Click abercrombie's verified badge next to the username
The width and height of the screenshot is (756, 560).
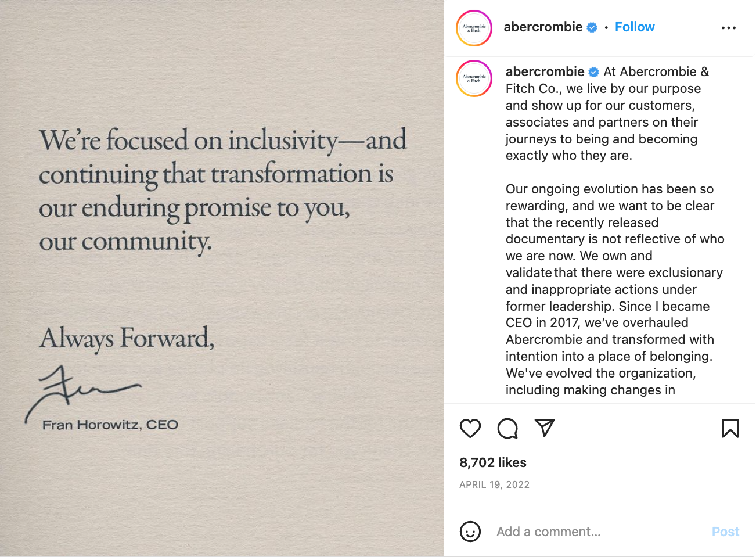pos(592,27)
